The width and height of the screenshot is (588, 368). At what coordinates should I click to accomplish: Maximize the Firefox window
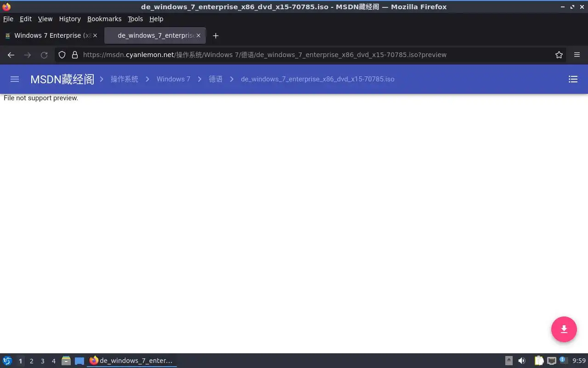(572, 7)
